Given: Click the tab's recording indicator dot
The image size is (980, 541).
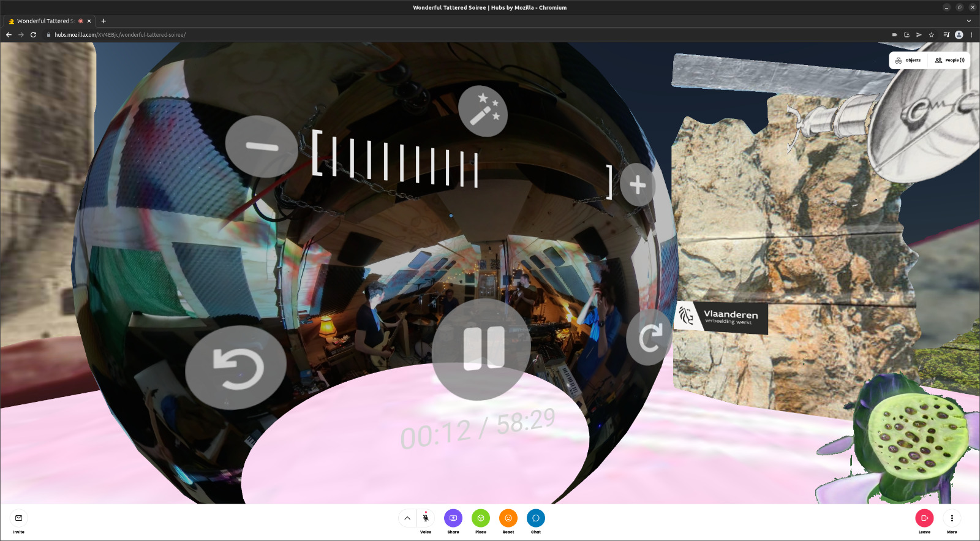Looking at the screenshot, I should pos(80,21).
